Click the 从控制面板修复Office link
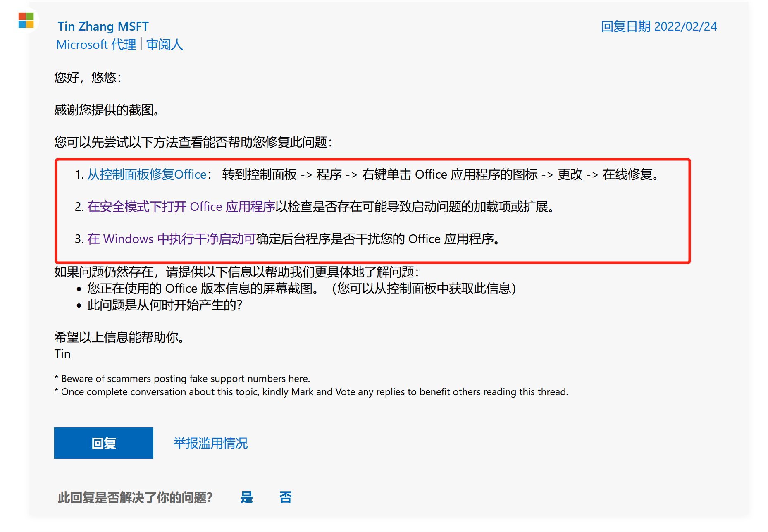 (x=147, y=174)
